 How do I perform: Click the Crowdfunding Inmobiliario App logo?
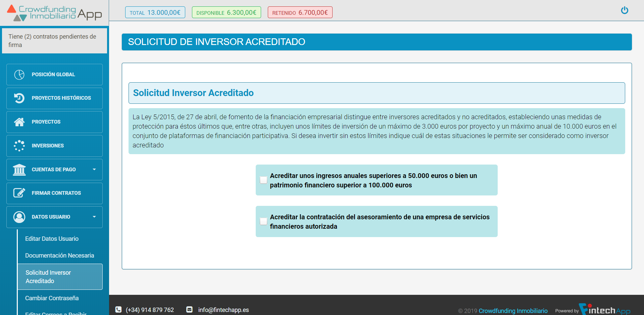coord(54,13)
